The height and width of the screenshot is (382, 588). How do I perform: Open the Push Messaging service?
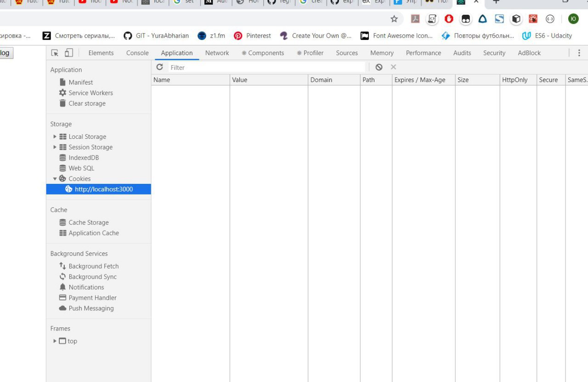pyautogui.click(x=86, y=308)
